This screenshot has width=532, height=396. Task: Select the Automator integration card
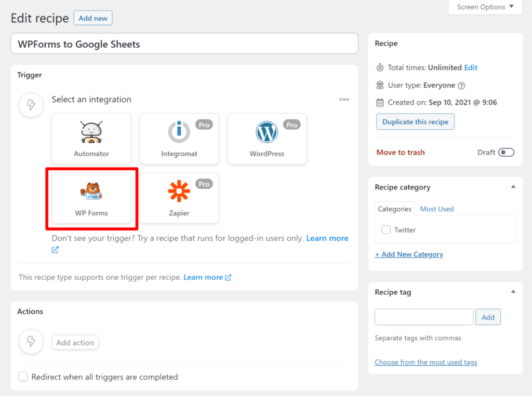91,139
